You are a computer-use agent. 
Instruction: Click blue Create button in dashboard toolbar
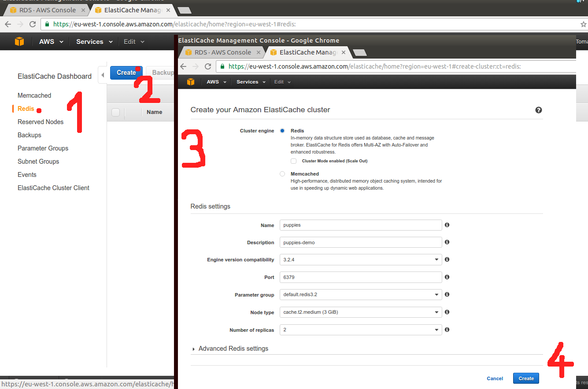[x=126, y=73]
